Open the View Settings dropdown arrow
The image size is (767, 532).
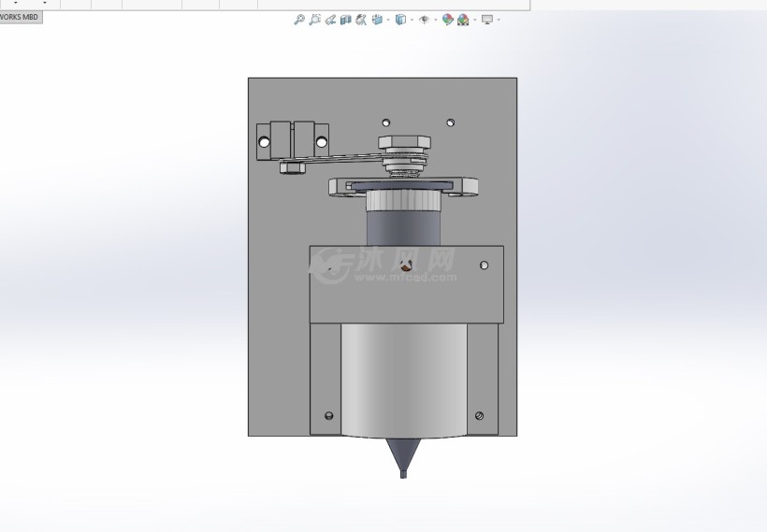click(499, 20)
